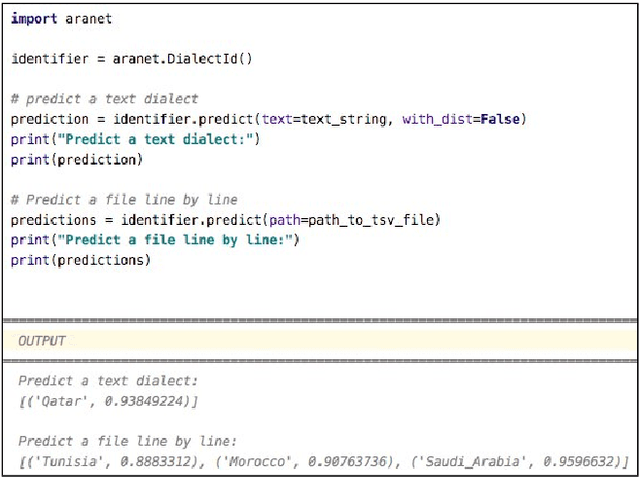Click the 'Tunisia' prediction in the output

coord(65,462)
